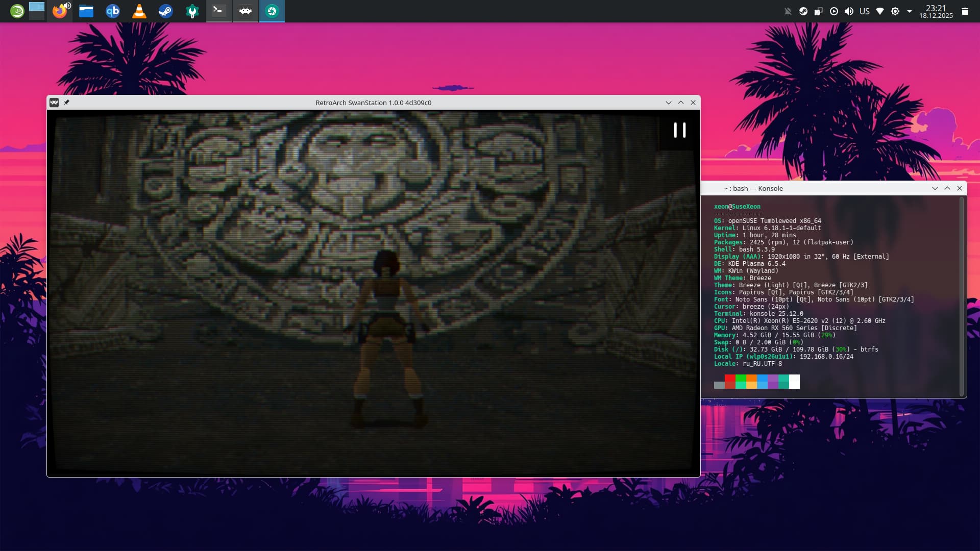Toggle the pin on RetroArch window titlebar
This screenshot has height=551, width=980.
(x=66, y=103)
